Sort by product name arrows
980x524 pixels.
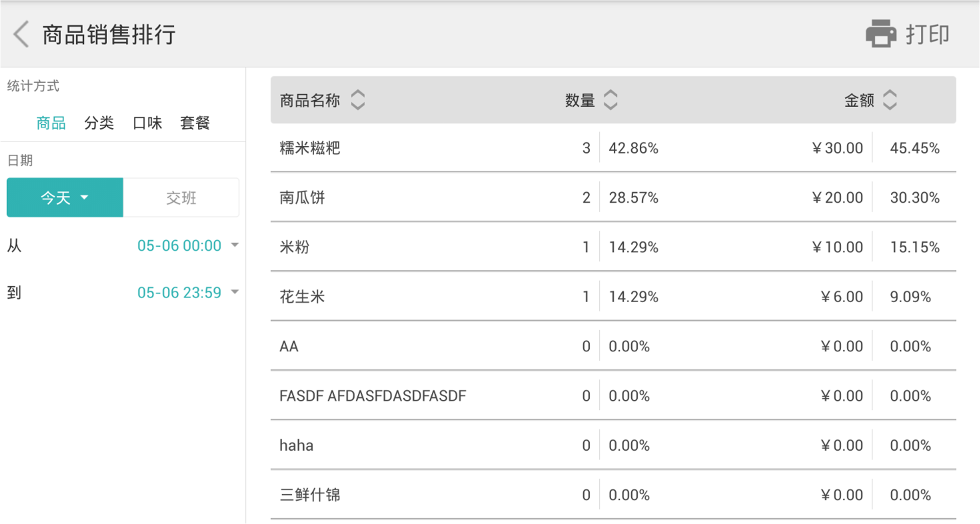tap(358, 100)
